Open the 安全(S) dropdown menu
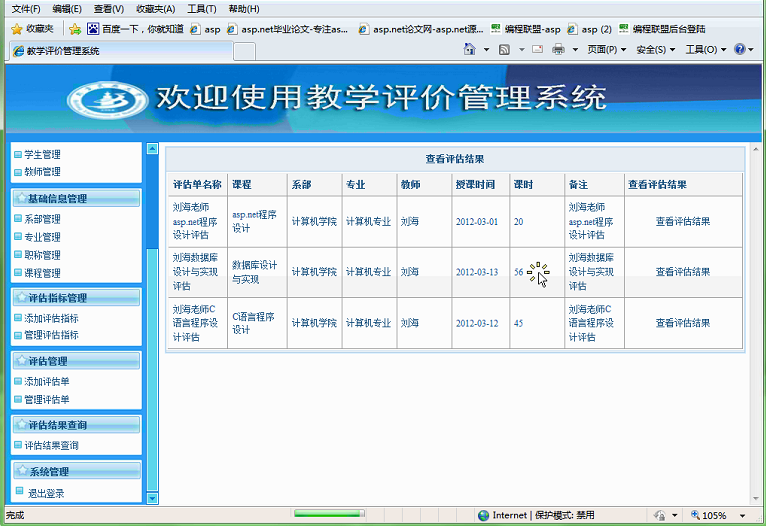The image size is (766, 526). pyautogui.click(x=656, y=49)
